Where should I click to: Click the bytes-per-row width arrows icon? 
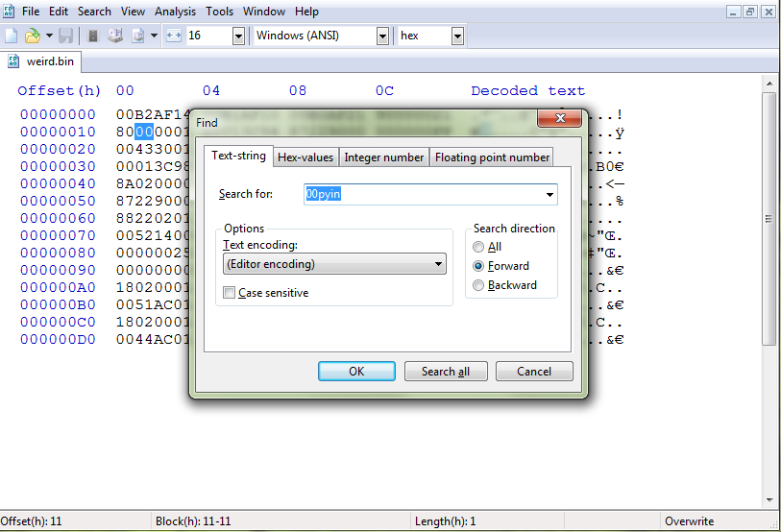click(x=174, y=36)
